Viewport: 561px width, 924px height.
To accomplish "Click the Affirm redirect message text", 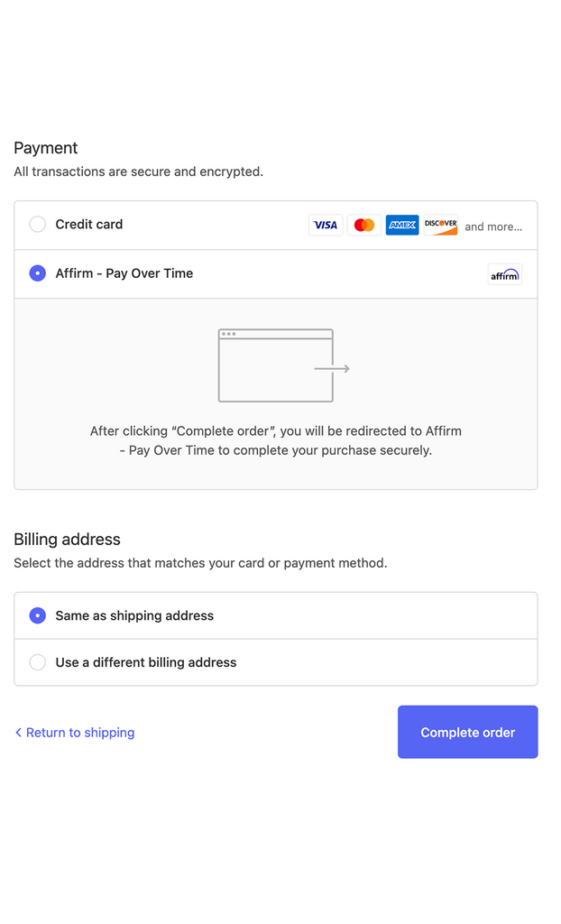I will [x=276, y=440].
